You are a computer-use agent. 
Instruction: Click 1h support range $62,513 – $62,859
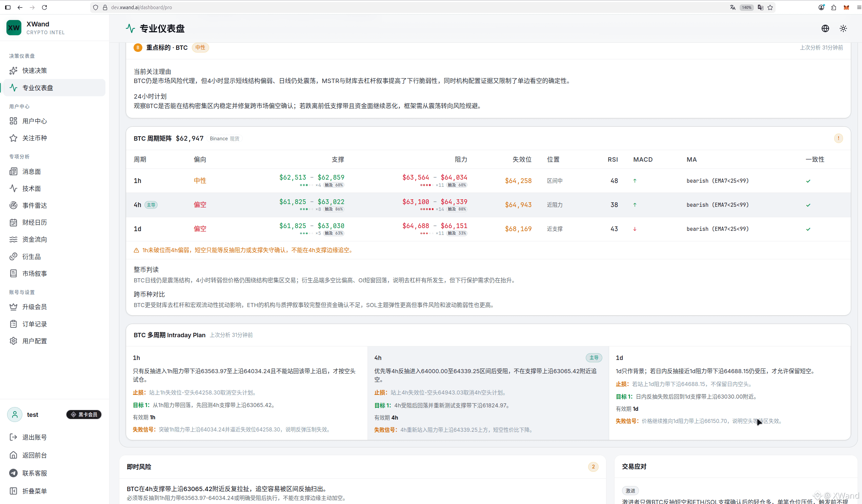point(312,177)
